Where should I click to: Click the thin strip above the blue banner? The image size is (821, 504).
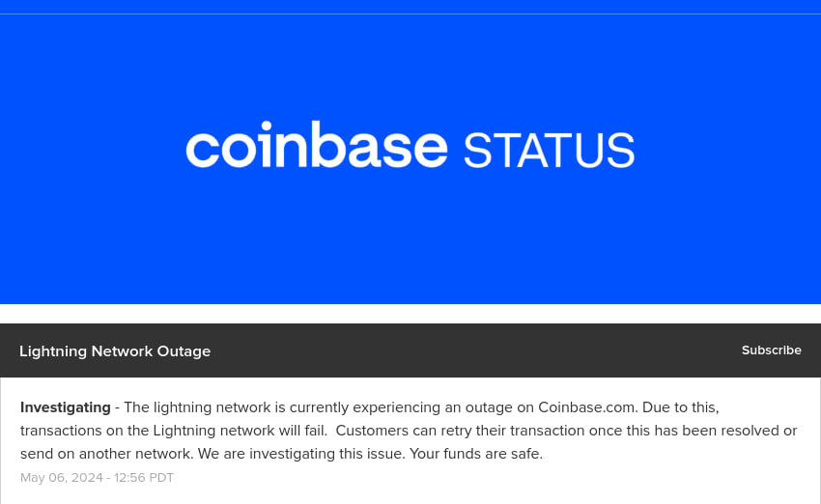(410, 7)
